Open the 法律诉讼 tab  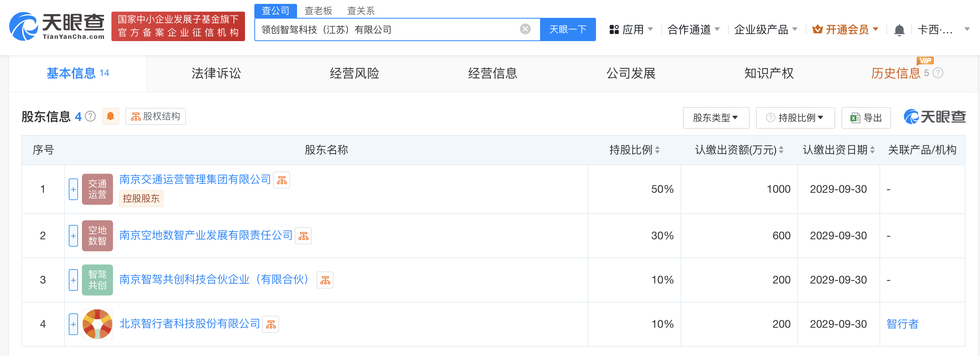[216, 73]
